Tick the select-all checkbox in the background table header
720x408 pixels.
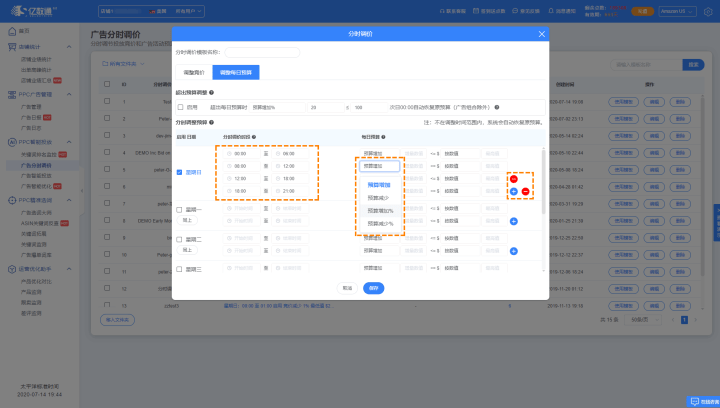pyautogui.click(x=107, y=84)
